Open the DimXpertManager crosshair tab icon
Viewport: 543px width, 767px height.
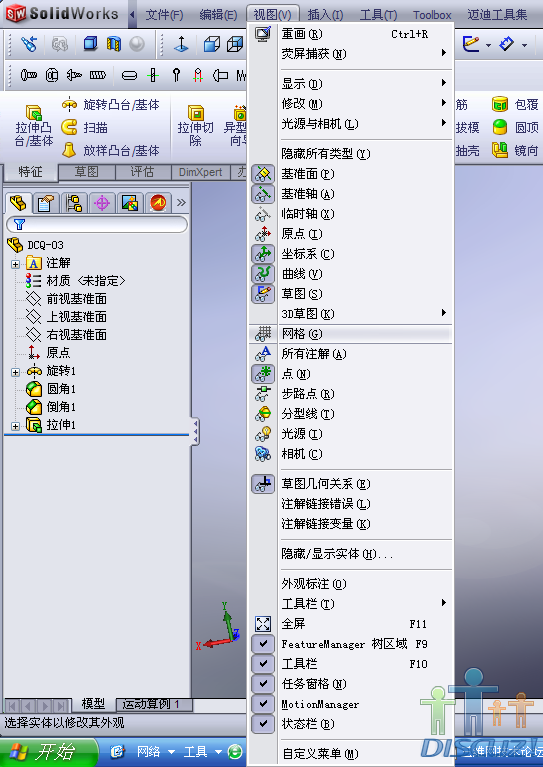click(x=102, y=203)
